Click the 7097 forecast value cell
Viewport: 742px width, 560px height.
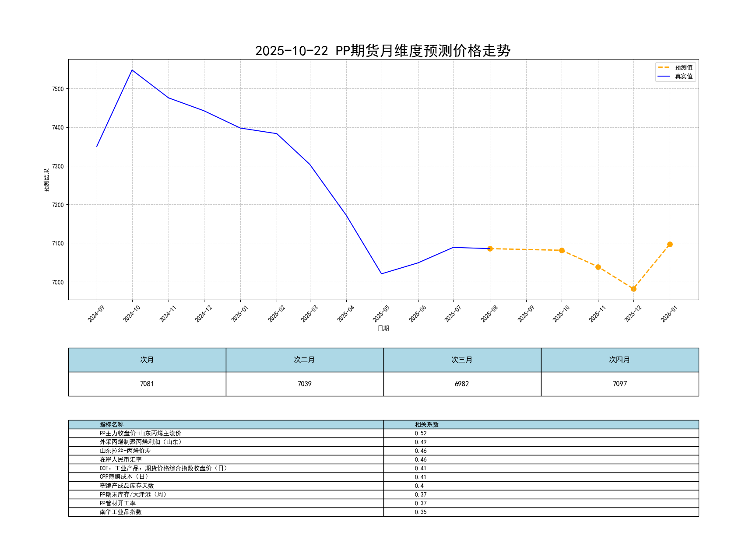point(619,384)
